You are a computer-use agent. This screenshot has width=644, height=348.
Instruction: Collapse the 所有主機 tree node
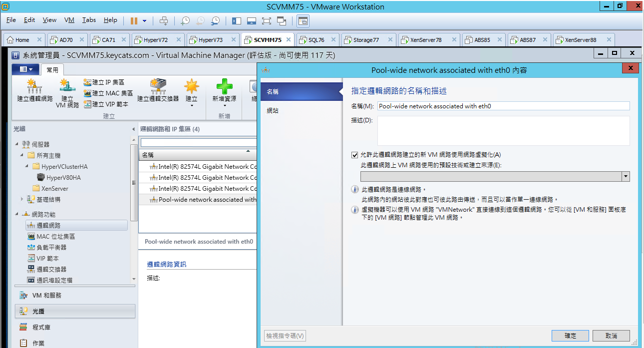pyautogui.click(x=22, y=155)
